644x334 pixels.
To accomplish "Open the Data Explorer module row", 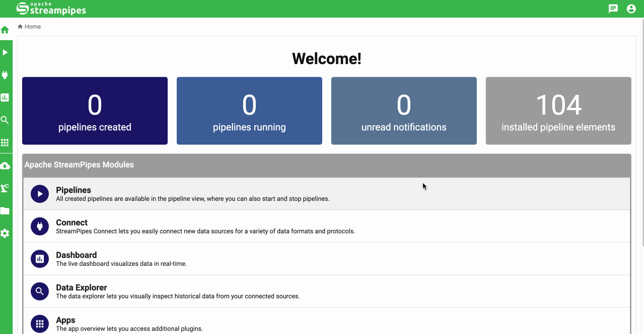I will (x=326, y=291).
